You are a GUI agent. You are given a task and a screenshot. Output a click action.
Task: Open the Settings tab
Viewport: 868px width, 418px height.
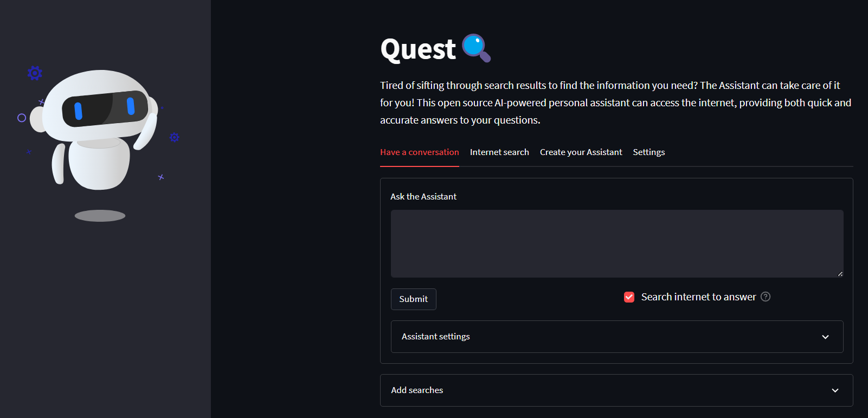click(x=648, y=152)
